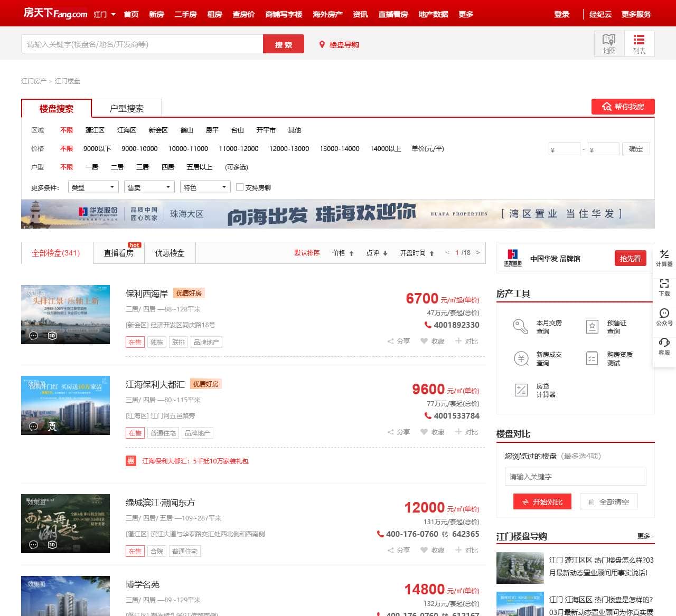Image resolution: width=676 pixels, height=616 pixels.
Task: Share the 保利西海岸 listing
Action: [399, 341]
